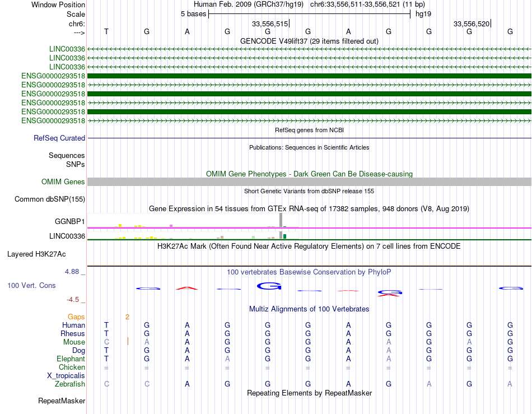Image resolution: width=532 pixels, height=414 pixels.
Task: Select the Elephant species label
Action: [x=71, y=359]
